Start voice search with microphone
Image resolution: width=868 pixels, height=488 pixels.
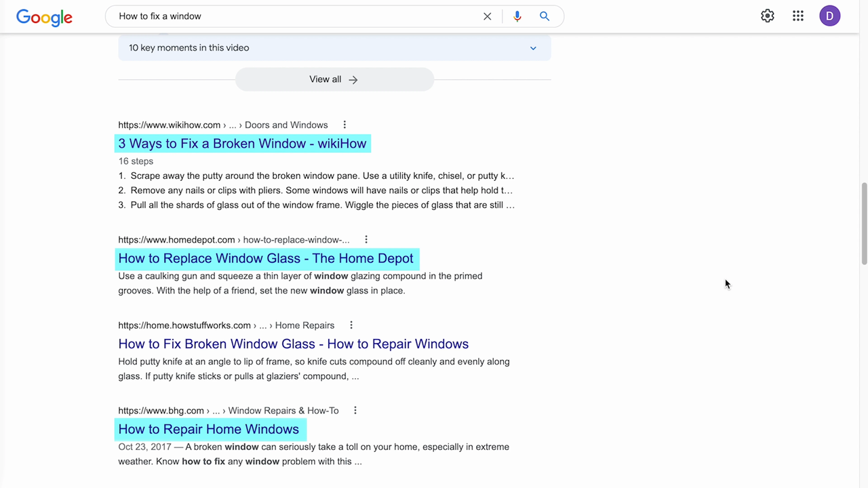pos(517,16)
